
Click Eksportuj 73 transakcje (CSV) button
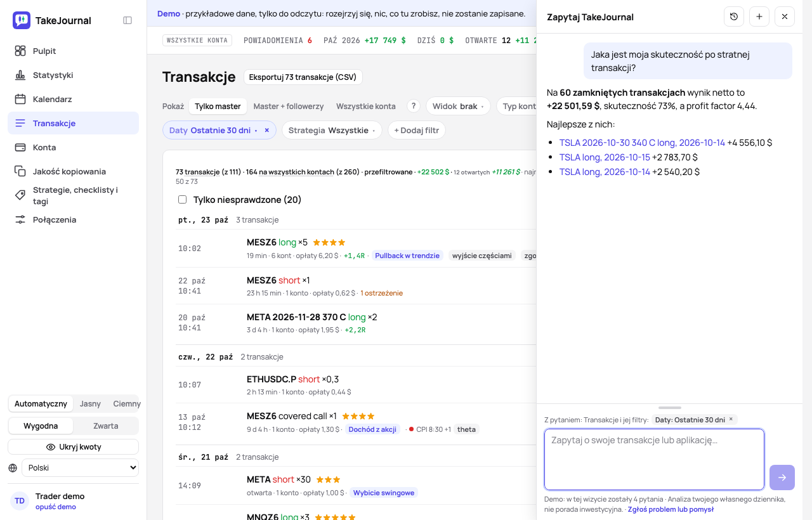[303, 77]
